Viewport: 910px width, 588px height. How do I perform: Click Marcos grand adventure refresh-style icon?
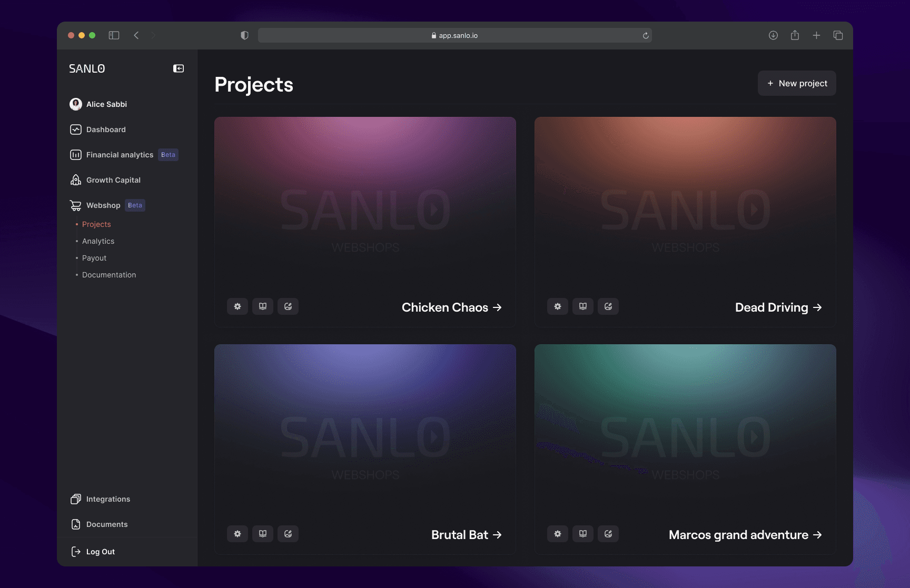608,534
